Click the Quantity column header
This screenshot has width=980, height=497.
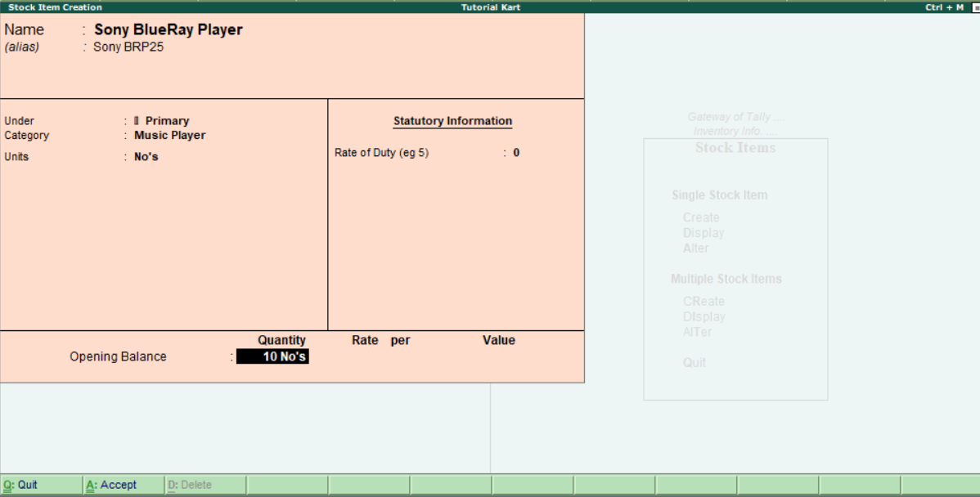[x=282, y=340]
